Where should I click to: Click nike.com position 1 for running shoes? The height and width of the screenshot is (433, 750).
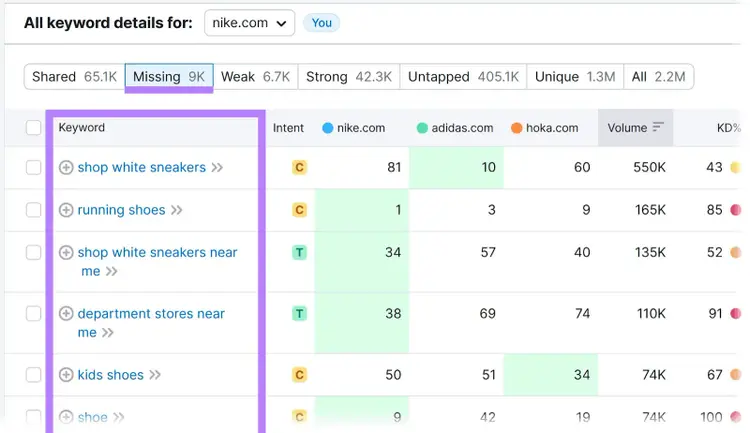[362, 210]
